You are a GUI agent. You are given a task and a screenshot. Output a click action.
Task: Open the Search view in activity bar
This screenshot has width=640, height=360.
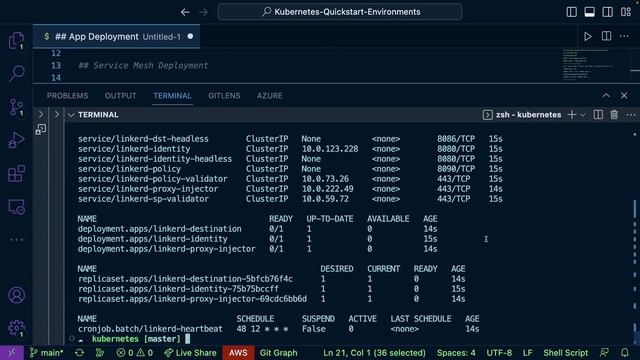(16, 73)
